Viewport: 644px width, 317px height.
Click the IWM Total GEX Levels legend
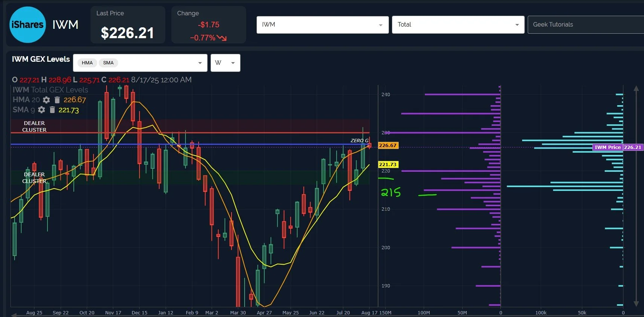(x=50, y=90)
